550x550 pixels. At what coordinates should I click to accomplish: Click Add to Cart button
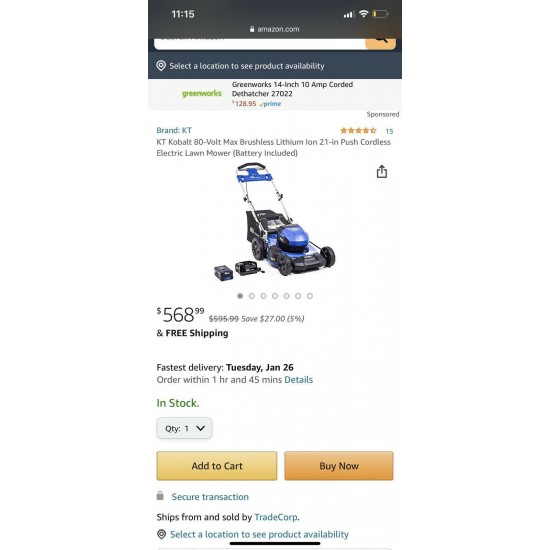tap(217, 466)
